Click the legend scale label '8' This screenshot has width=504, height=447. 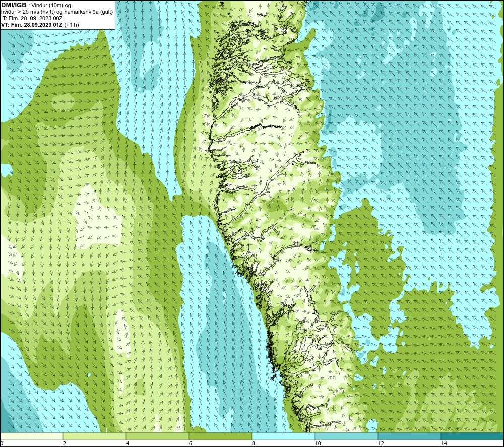(x=254, y=443)
